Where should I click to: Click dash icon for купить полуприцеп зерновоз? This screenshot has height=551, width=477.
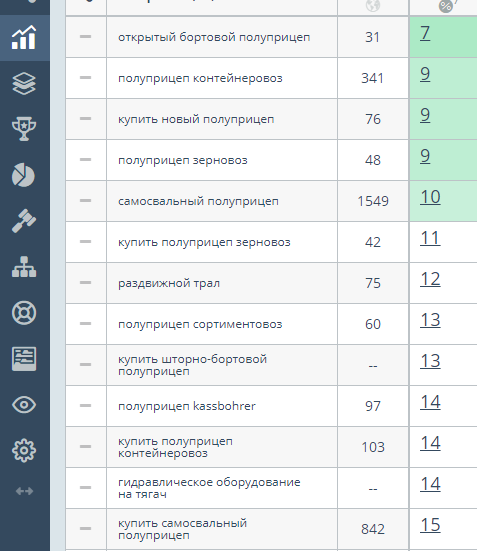pyautogui.click(x=85, y=242)
